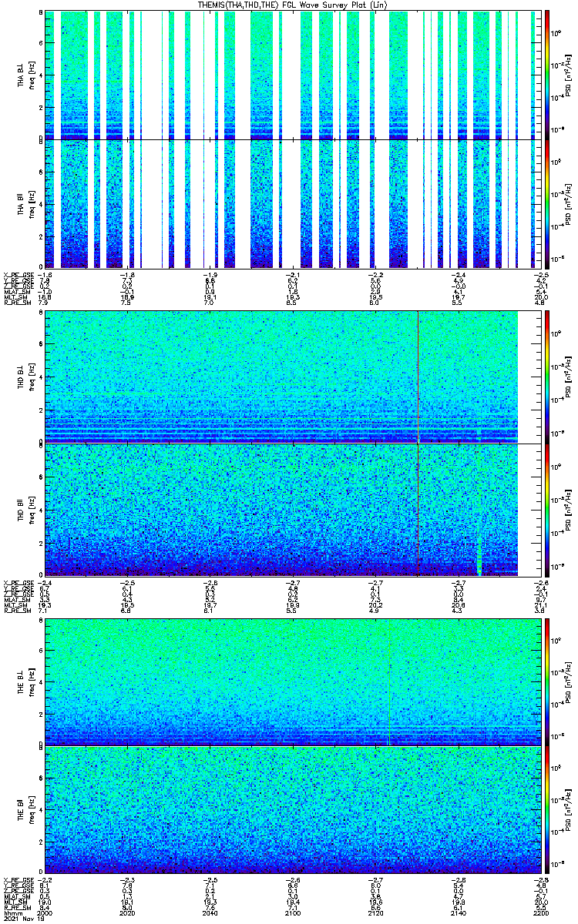578x924 pixels.
Task: Click the THE B-perpendicular freq [Hz] axis label
Action: pos(31,681)
